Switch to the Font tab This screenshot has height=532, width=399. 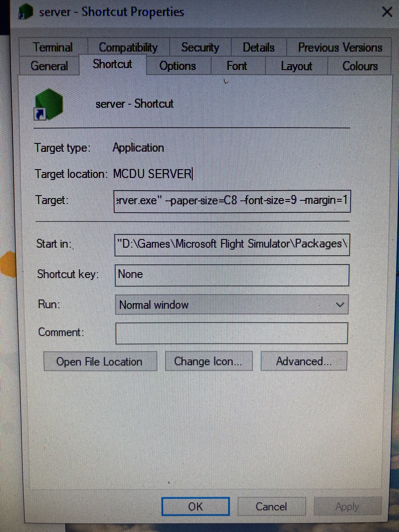click(x=237, y=66)
